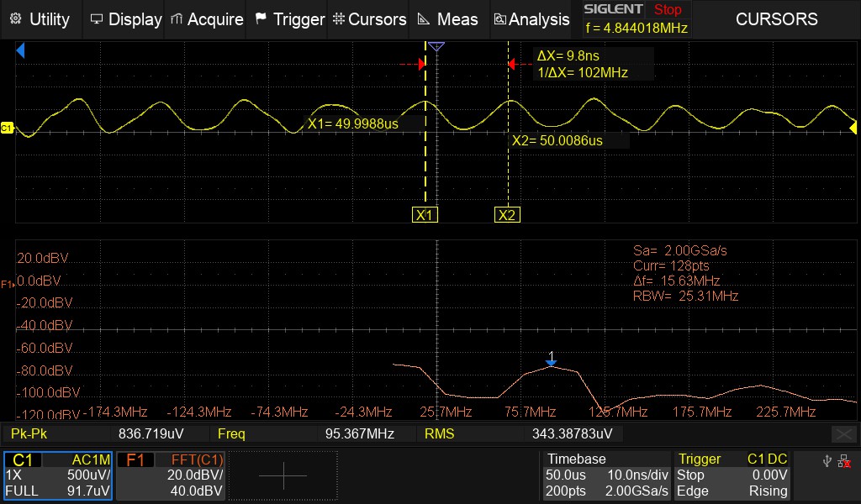Close the measurements bar with X button
861x504 pixels.
pyautogui.click(x=843, y=433)
